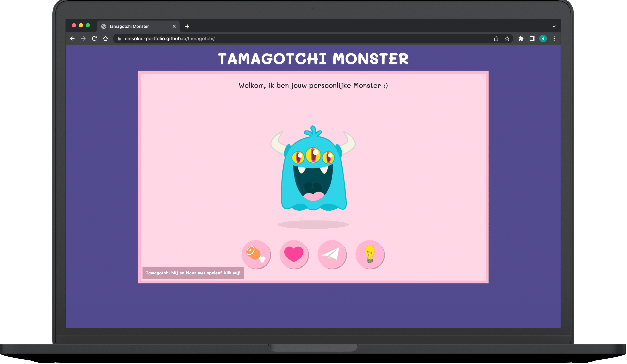Toggle the bookmark star for this page
Screen dimensions: 627x364
click(x=507, y=39)
